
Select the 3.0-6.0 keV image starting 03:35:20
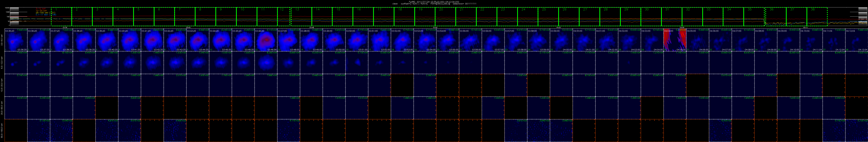[16, 40]
